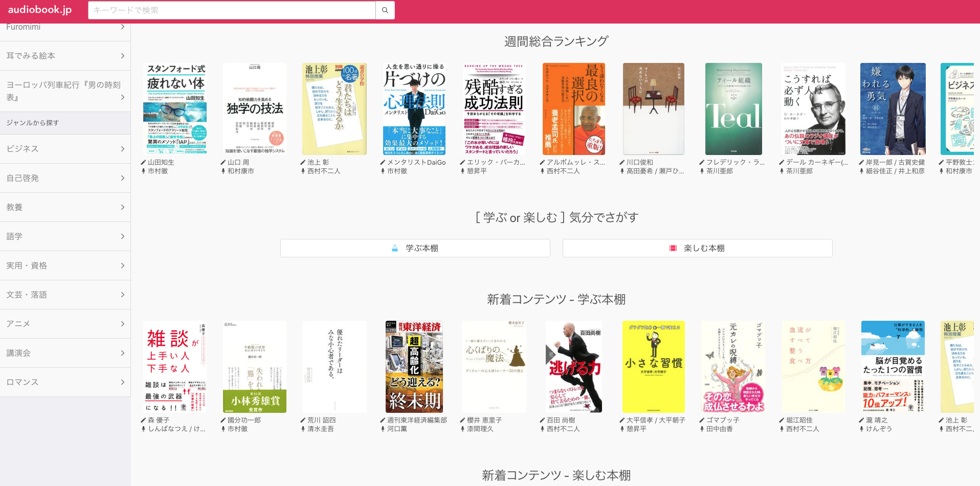Click microphone icon beside 茶川亜郎 under フレデリック
Image resolution: width=980 pixels, height=486 pixels.
coord(702,171)
